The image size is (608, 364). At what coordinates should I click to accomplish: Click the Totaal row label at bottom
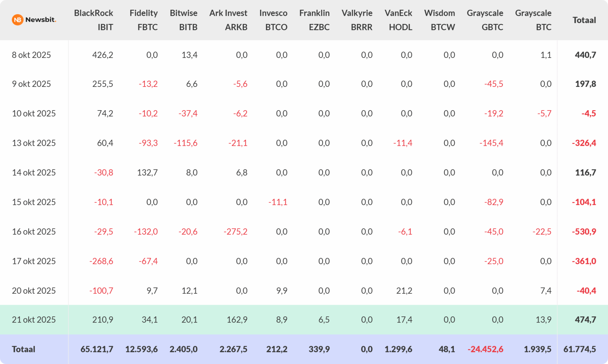point(24,349)
